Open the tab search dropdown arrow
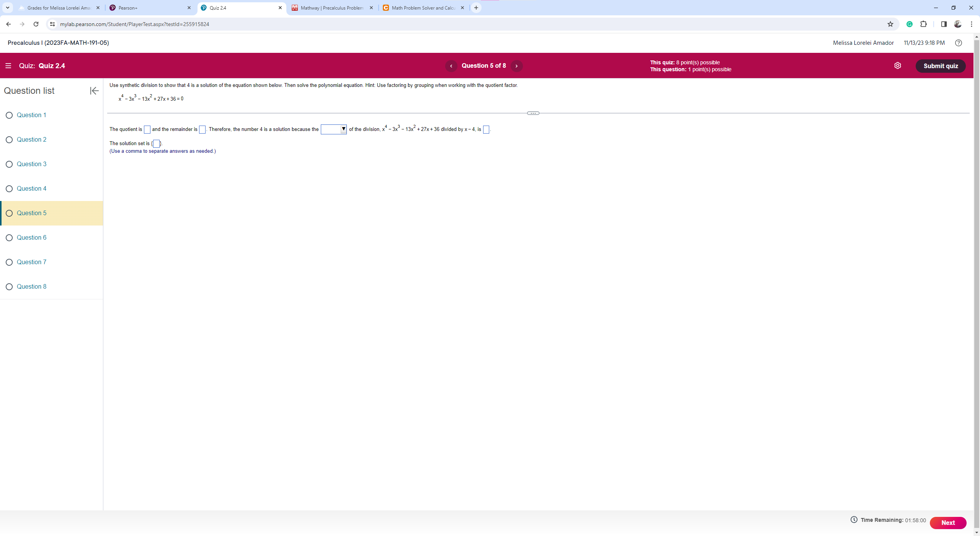The width and height of the screenshot is (980, 536). (7, 8)
